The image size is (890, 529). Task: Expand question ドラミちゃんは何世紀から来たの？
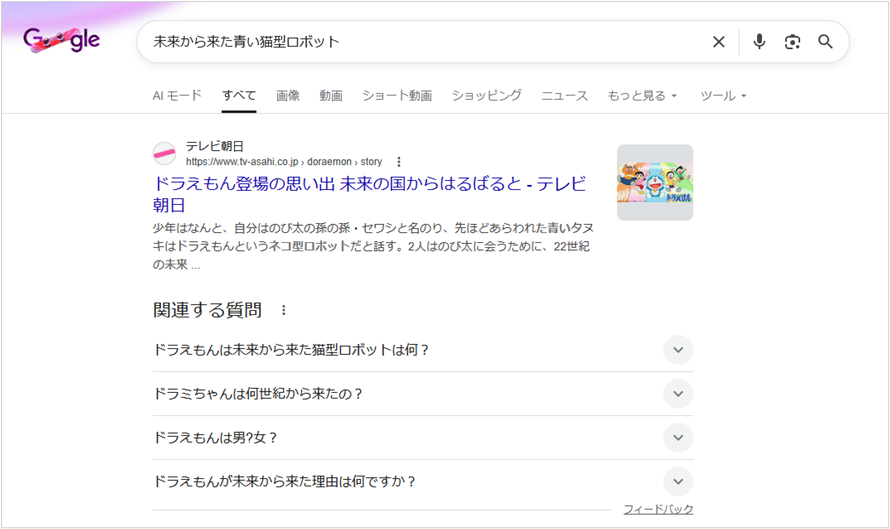[677, 394]
